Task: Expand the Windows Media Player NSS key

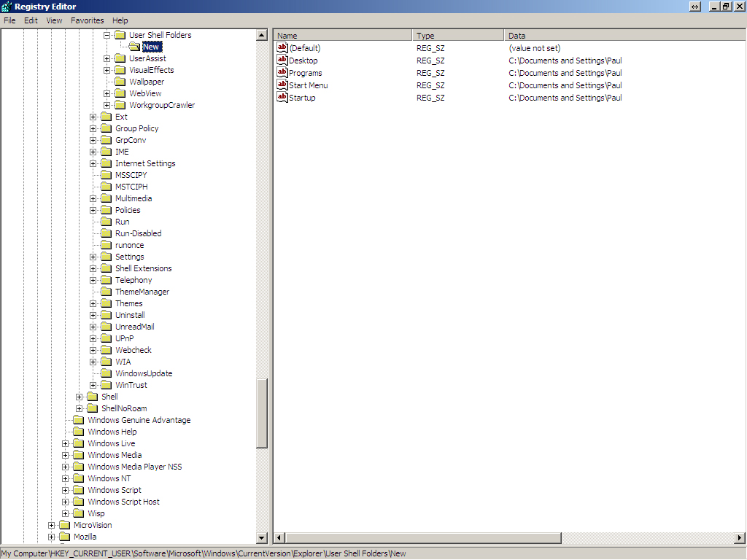Action: tap(66, 467)
